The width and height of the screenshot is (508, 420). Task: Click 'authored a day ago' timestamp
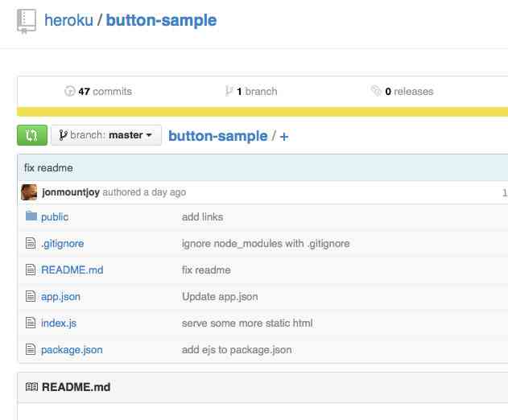(x=144, y=192)
